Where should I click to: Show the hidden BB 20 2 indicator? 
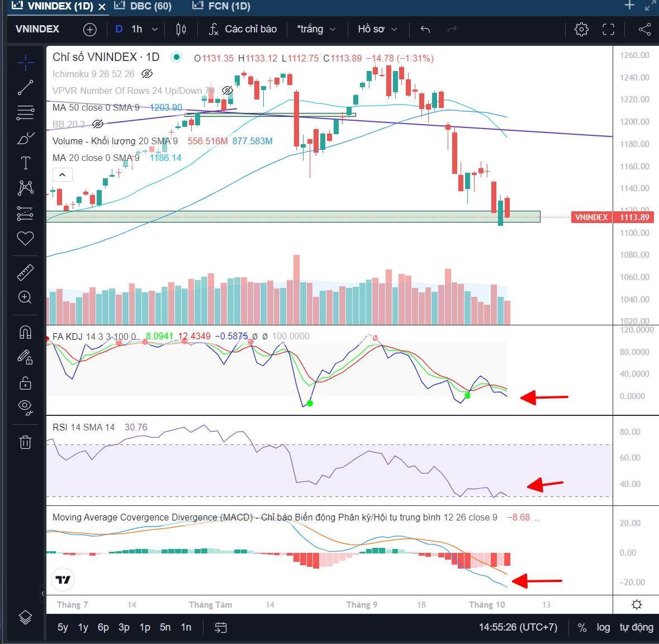point(97,124)
